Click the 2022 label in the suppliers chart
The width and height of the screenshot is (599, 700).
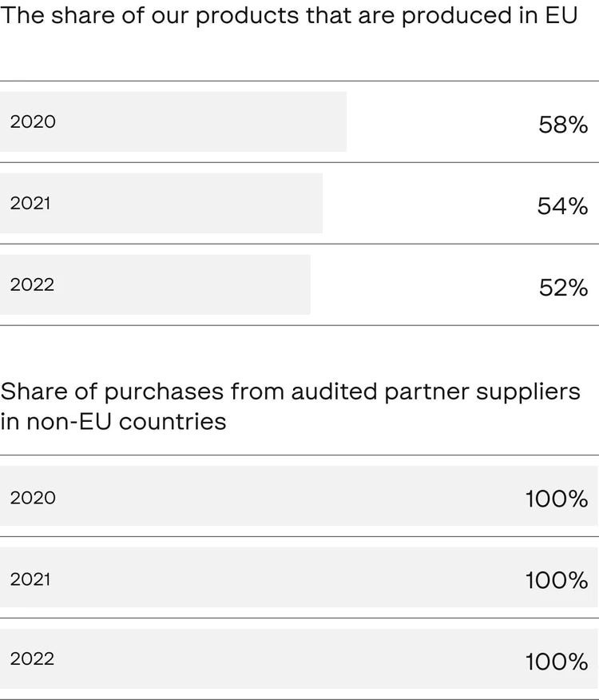[32, 659]
